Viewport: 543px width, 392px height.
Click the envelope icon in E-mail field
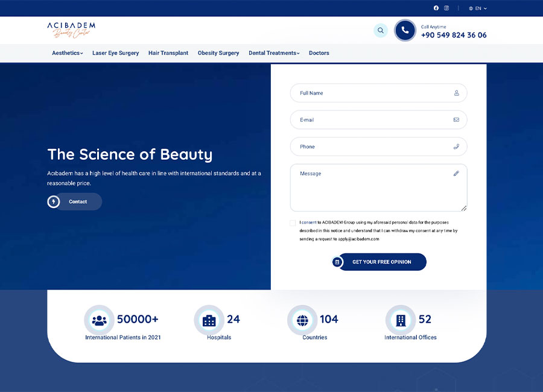(457, 120)
